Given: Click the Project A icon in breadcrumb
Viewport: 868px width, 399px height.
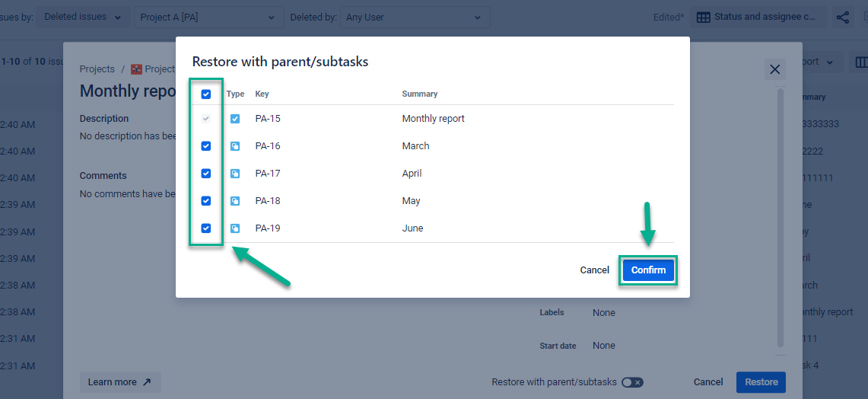Looking at the screenshot, I should point(137,69).
